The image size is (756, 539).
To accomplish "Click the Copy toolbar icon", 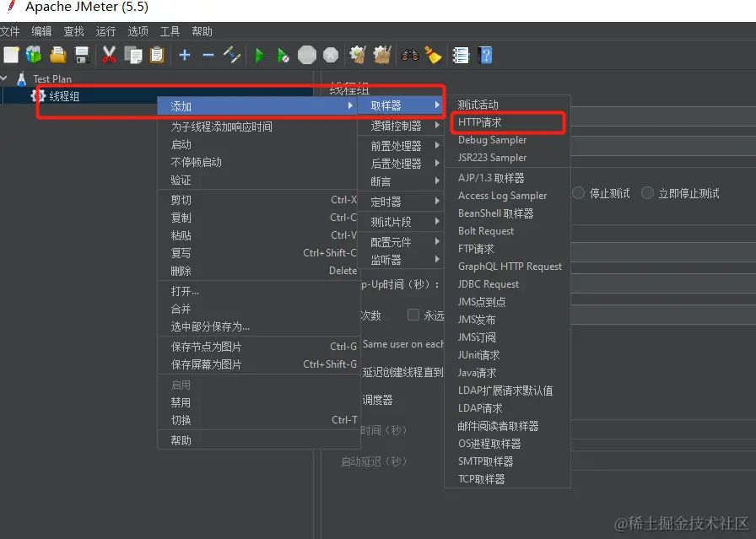I will pyautogui.click(x=133, y=55).
